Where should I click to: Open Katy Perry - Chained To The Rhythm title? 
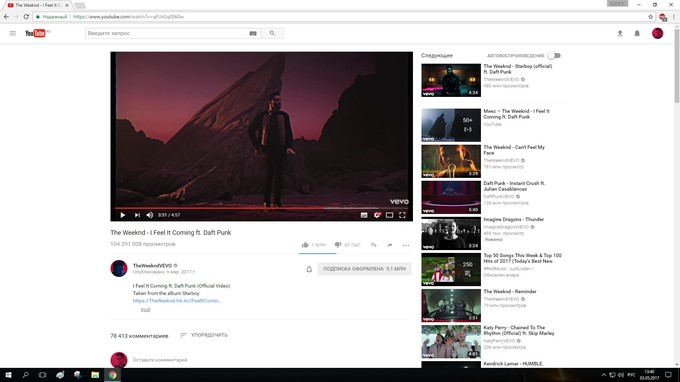click(519, 331)
